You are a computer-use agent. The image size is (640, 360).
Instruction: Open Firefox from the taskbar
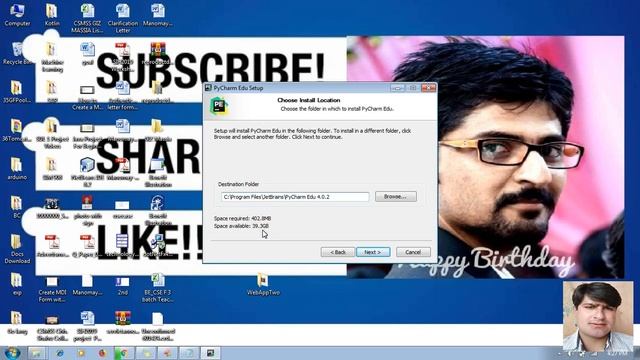pyautogui.click(x=102, y=353)
